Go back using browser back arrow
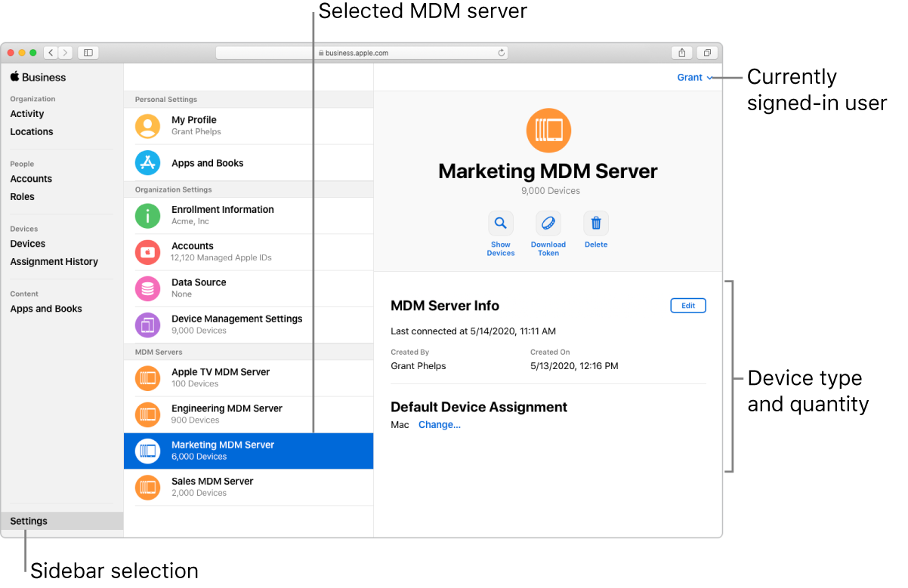This screenshot has height=588, width=908. [51, 53]
